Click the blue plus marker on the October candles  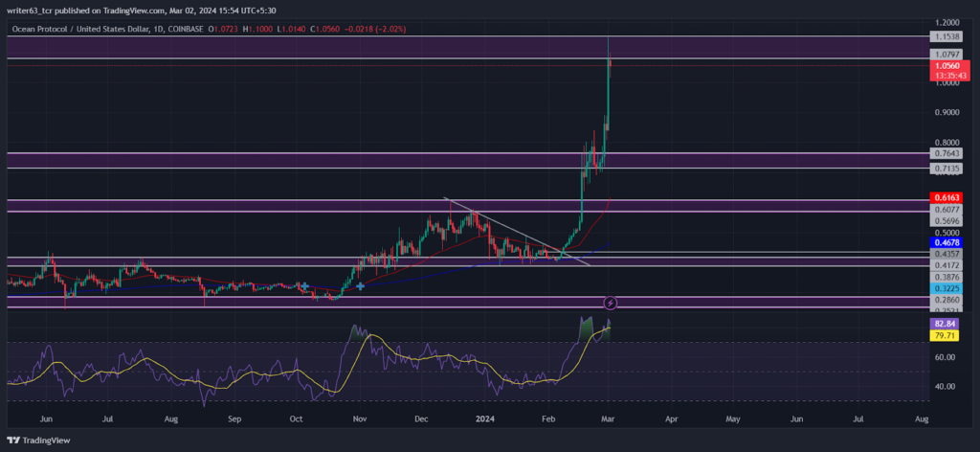coord(304,286)
